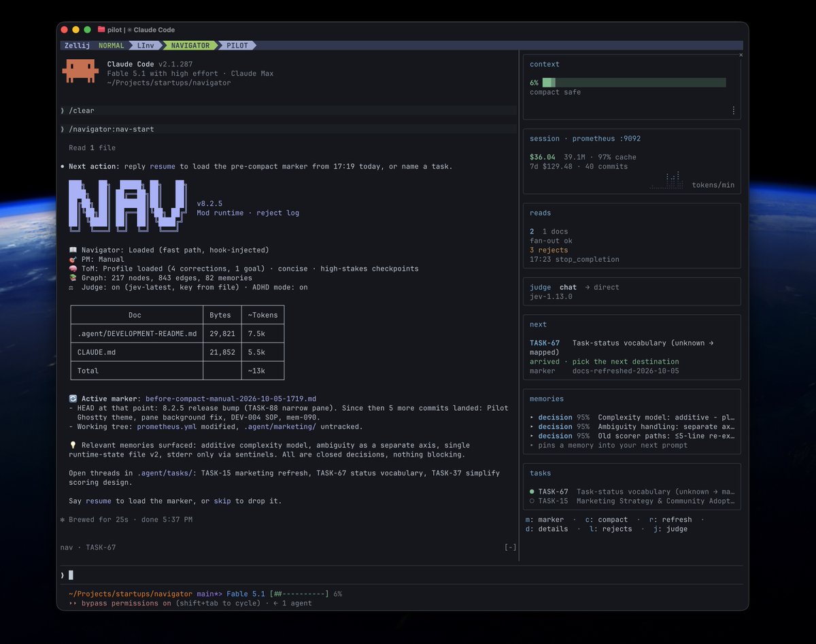Screen dimensions: 816x644
Task: Collapse the pane using the [-] marker
Action: tap(510, 547)
